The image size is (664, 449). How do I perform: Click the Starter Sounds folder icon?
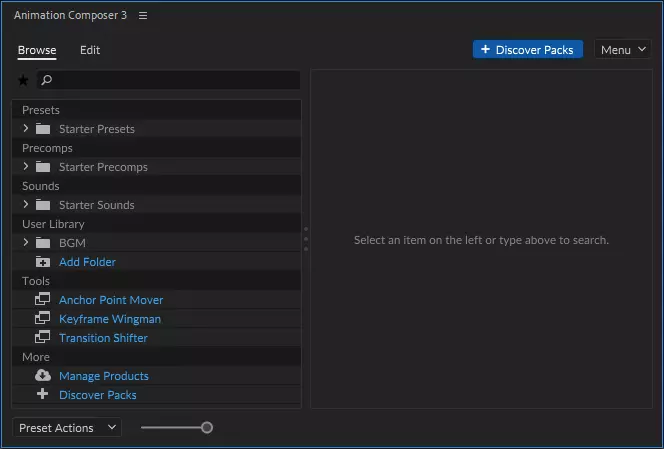pos(43,205)
